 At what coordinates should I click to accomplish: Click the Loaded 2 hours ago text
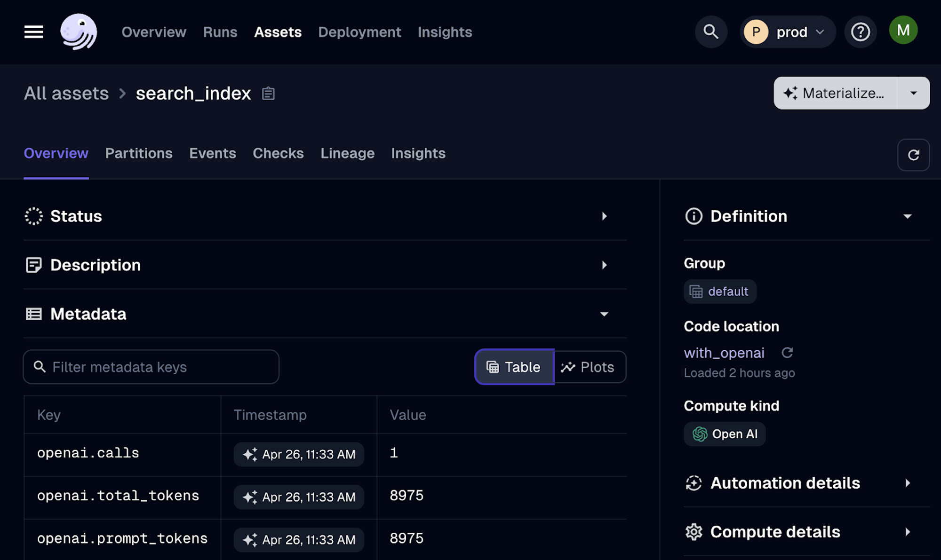coord(739,373)
